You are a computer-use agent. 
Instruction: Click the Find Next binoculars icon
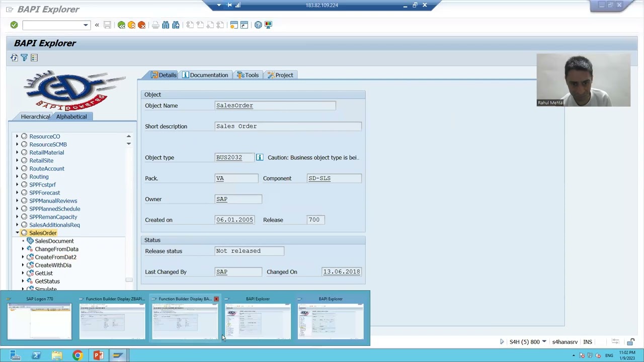176,25
